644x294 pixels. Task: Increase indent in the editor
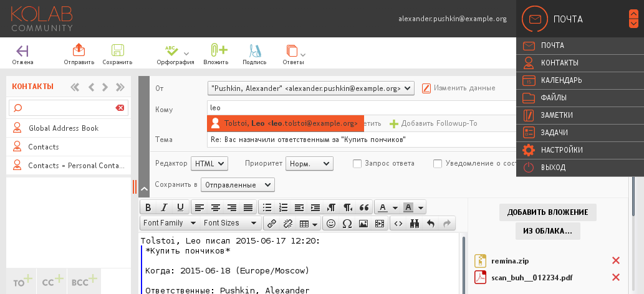[315, 208]
